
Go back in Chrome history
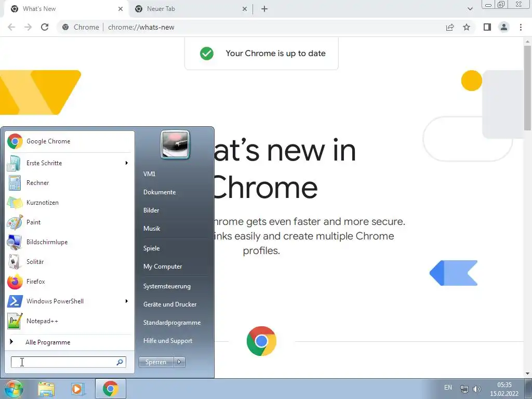(11, 27)
